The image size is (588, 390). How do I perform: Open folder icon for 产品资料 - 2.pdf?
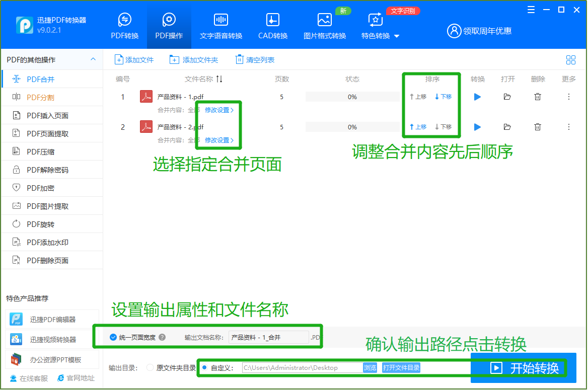pyautogui.click(x=507, y=127)
